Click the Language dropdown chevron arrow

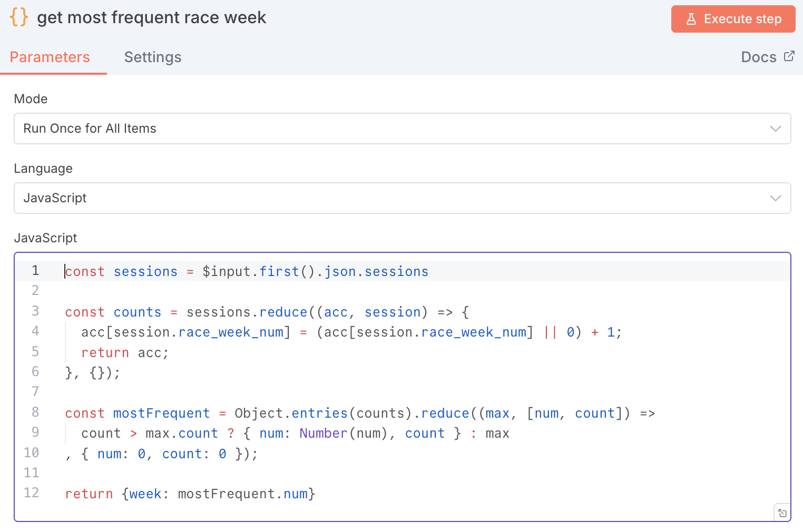coord(775,198)
